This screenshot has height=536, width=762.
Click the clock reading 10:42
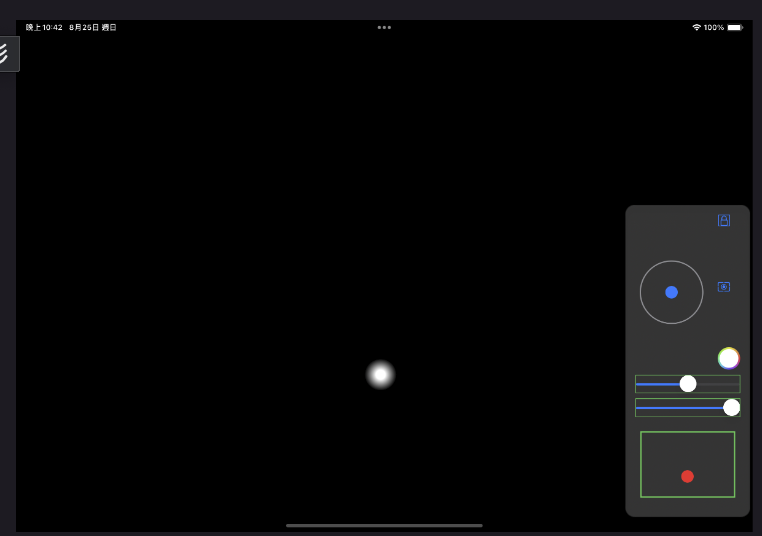(44, 27)
